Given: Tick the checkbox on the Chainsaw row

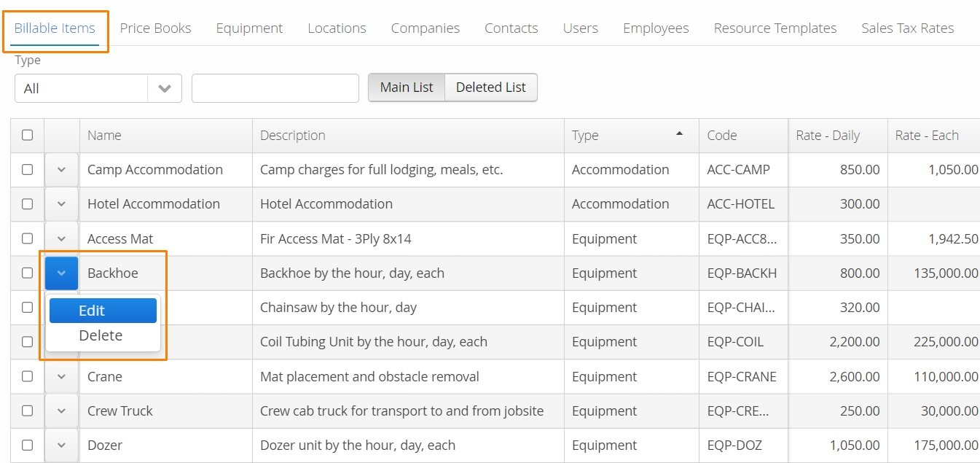Looking at the screenshot, I should tap(28, 307).
